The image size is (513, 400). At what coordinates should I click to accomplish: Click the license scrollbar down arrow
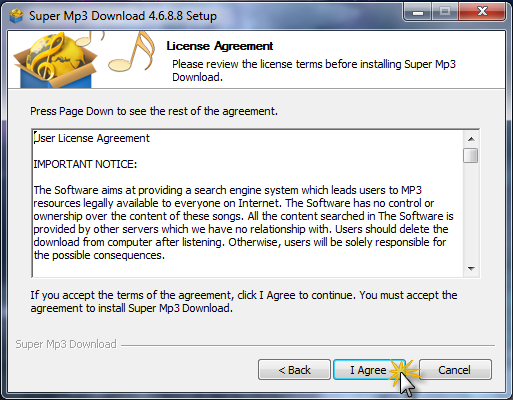click(x=471, y=268)
